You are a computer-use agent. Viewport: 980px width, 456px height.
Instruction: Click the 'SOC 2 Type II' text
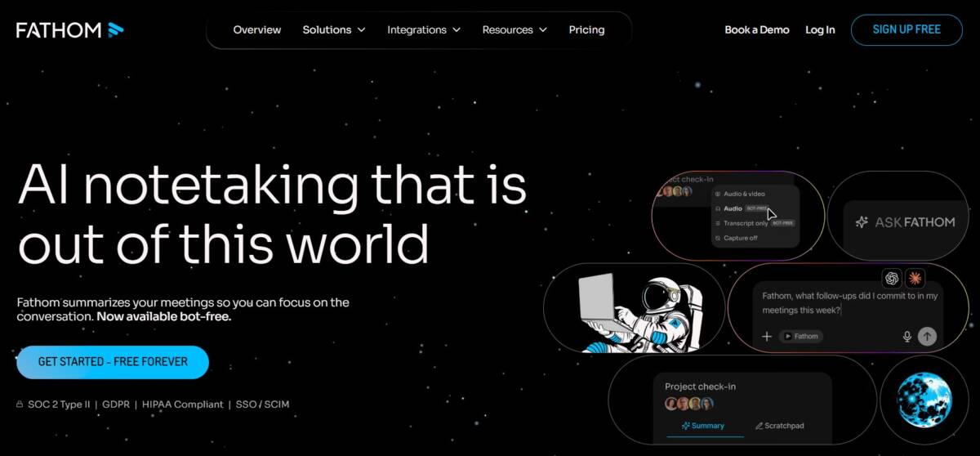tap(59, 405)
